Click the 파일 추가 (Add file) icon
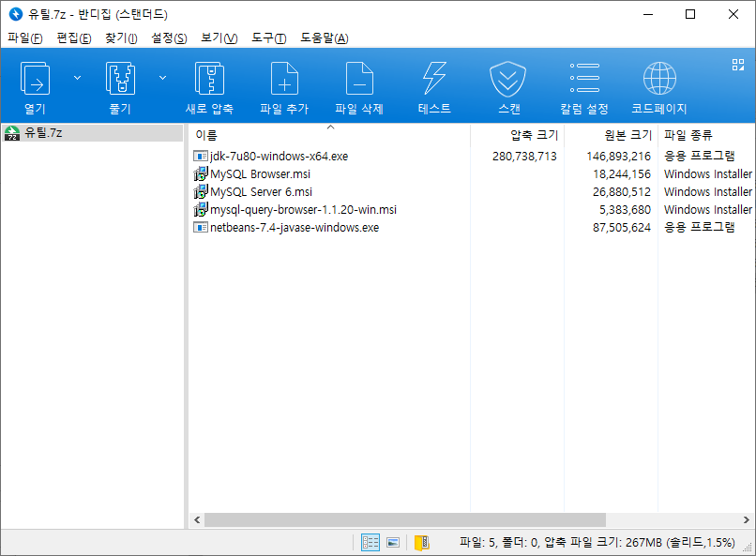The width and height of the screenshot is (756, 556). (x=284, y=79)
